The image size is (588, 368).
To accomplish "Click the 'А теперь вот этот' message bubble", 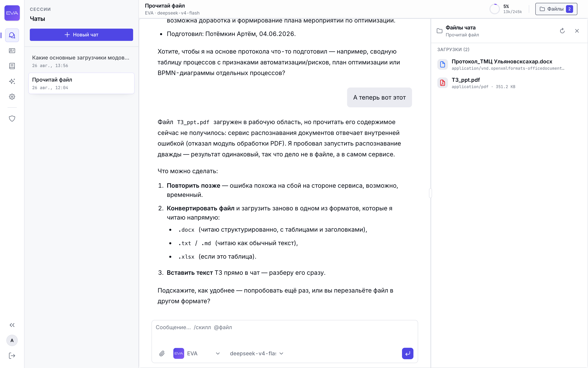I will coord(379,97).
